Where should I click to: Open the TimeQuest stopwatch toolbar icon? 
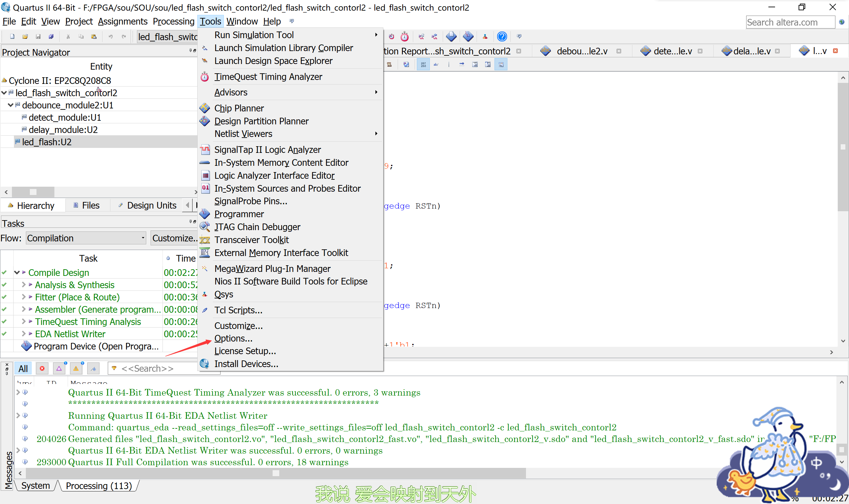(x=405, y=36)
